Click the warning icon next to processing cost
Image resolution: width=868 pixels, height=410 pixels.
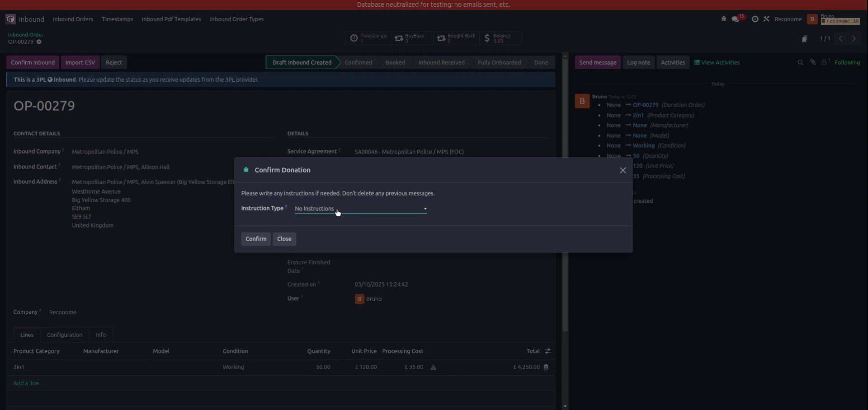[x=433, y=368]
